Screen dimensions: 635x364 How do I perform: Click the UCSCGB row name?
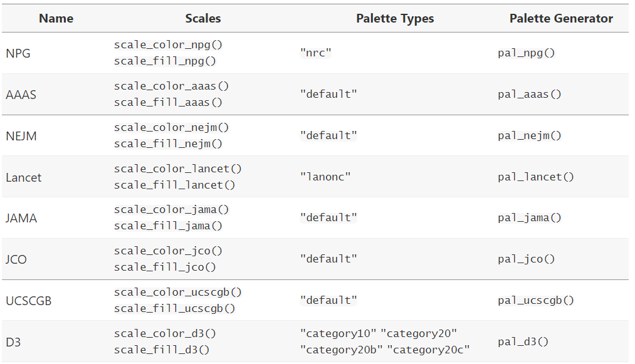click(x=29, y=301)
